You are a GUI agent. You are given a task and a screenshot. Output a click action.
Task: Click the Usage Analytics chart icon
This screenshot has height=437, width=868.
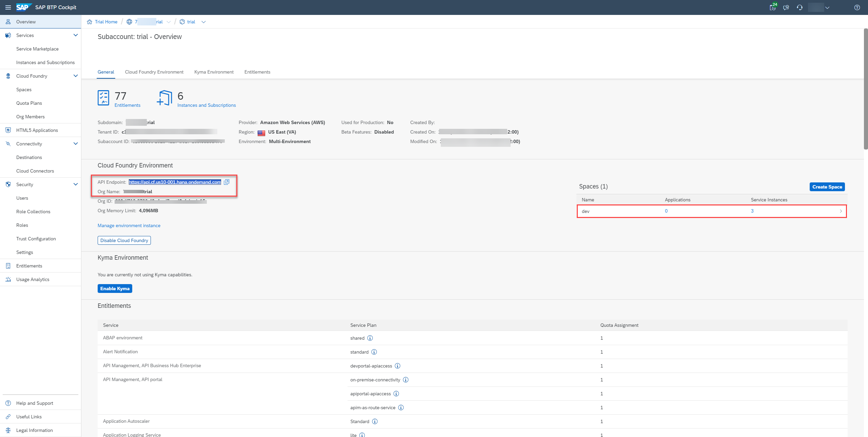(8, 279)
